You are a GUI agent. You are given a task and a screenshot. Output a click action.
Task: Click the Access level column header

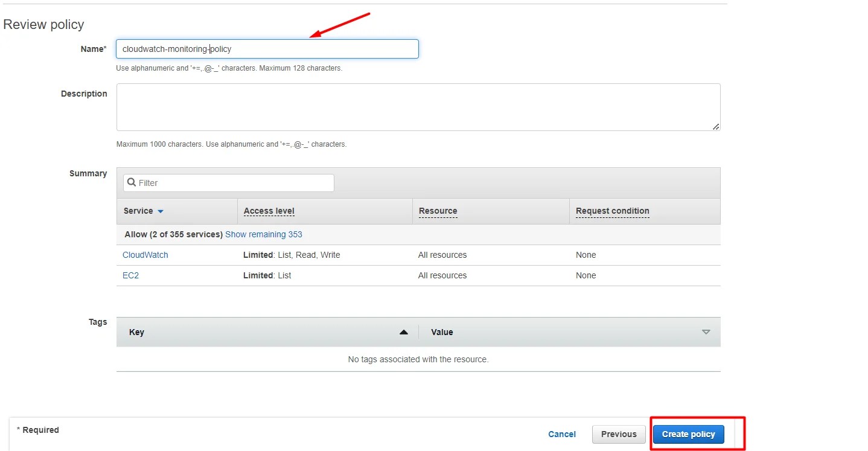tap(269, 211)
